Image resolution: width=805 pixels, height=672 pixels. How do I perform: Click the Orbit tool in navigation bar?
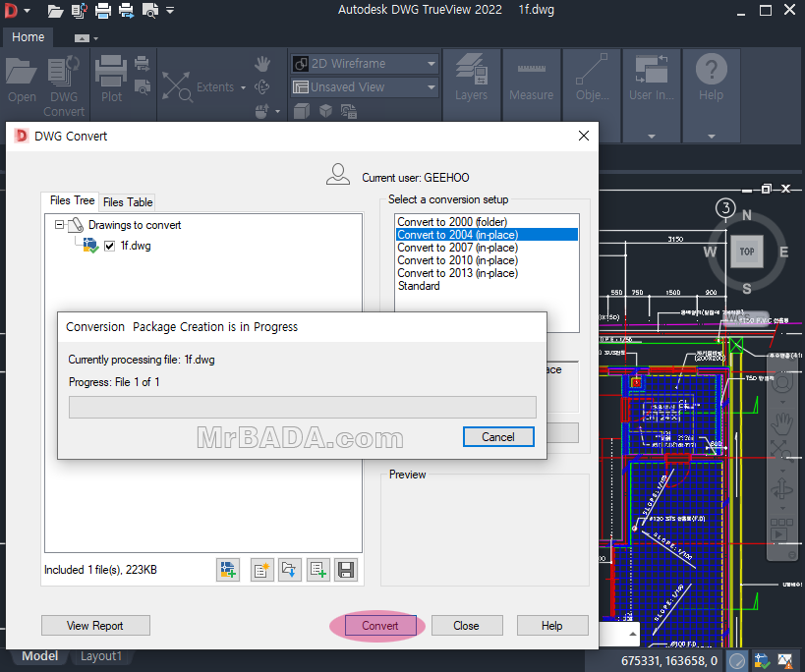coord(781,488)
